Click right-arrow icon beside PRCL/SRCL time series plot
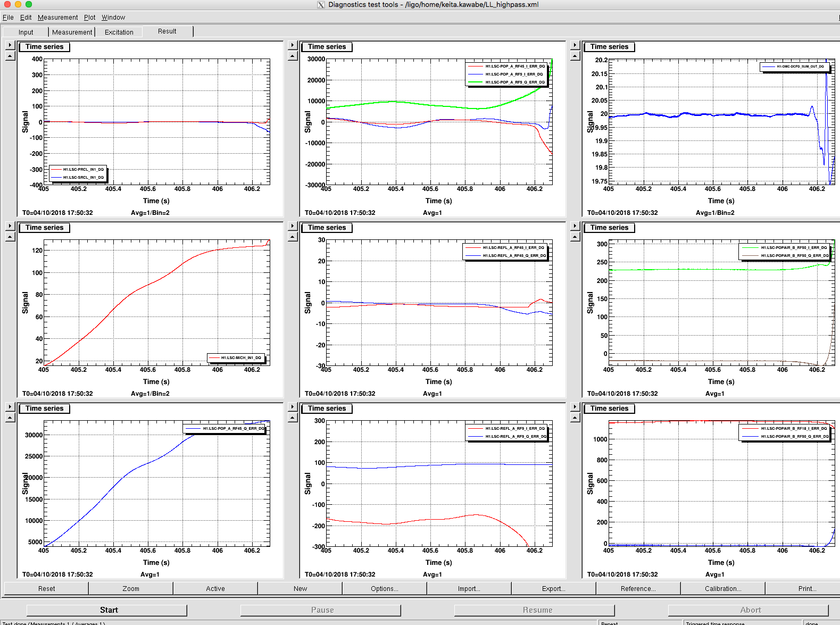The height and width of the screenshot is (625, 840). tap(10, 45)
